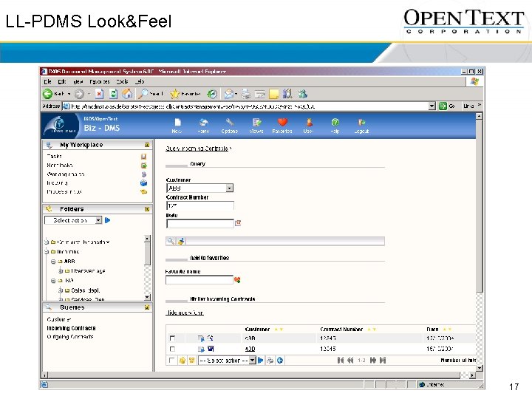
Task: Click the Word document icon in second result row
Action: [211, 349]
